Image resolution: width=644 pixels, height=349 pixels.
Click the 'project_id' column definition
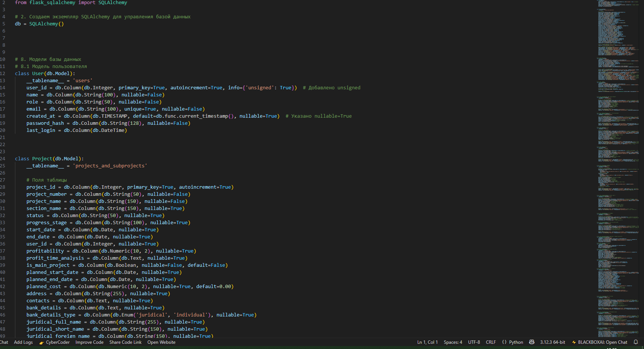[x=130, y=187]
